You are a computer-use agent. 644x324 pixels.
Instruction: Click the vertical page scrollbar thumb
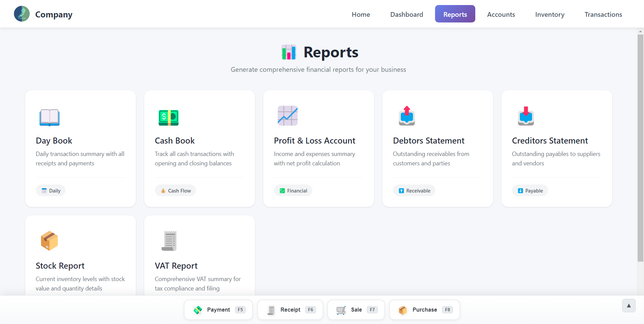640,148
